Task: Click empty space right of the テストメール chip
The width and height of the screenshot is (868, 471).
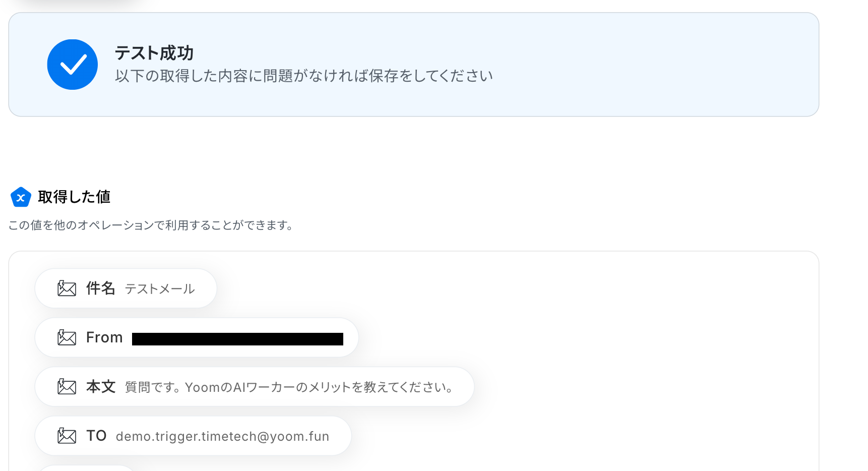Action: (x=454, y=288)
